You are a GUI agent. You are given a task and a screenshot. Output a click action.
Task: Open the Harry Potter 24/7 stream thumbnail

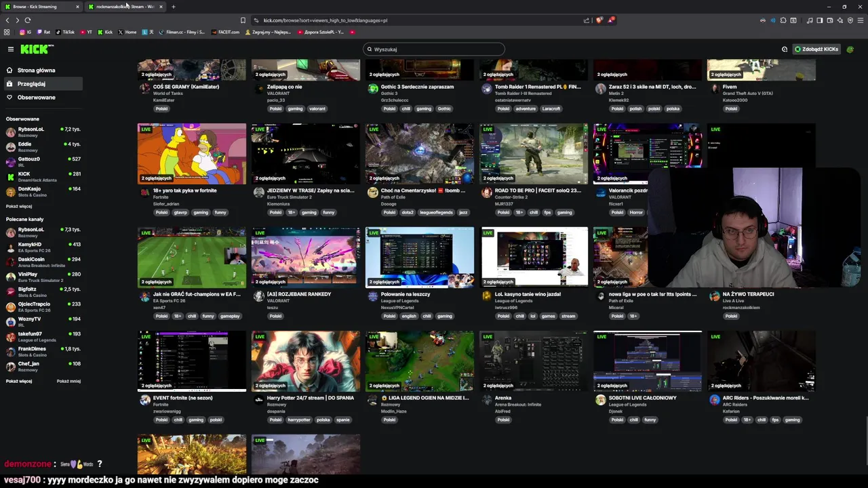coord(306,361)
